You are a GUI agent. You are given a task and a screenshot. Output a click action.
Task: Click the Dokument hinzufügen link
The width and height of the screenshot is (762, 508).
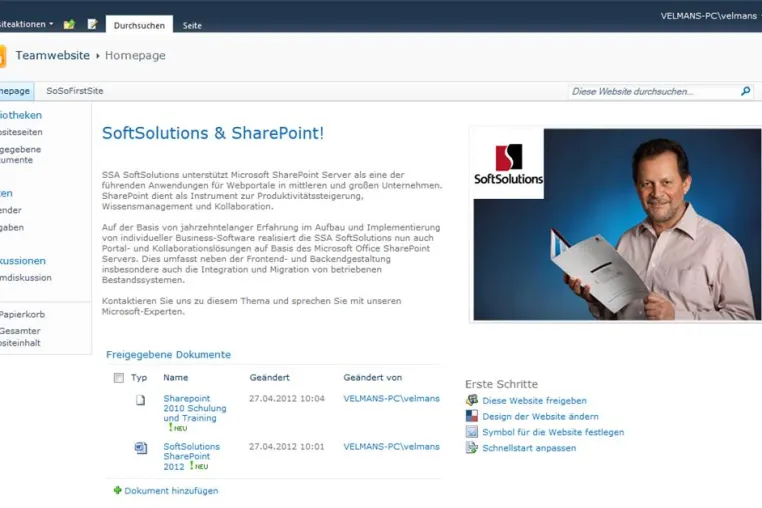pos(171,490)
